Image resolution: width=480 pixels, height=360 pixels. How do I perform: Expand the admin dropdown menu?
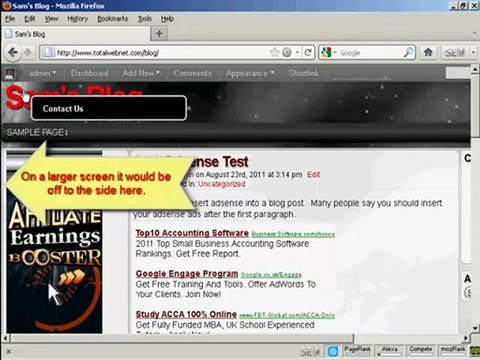(x=42, y=73)
